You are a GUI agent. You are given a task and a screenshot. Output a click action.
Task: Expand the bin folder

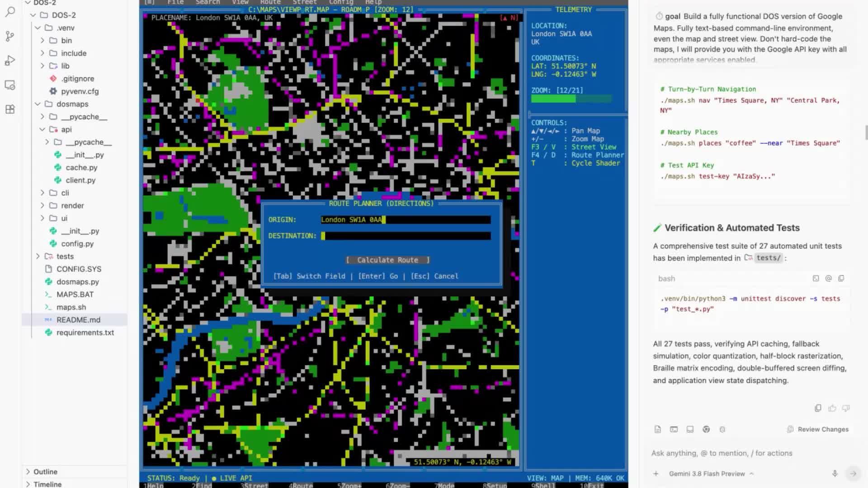click(x=66, y=41)
